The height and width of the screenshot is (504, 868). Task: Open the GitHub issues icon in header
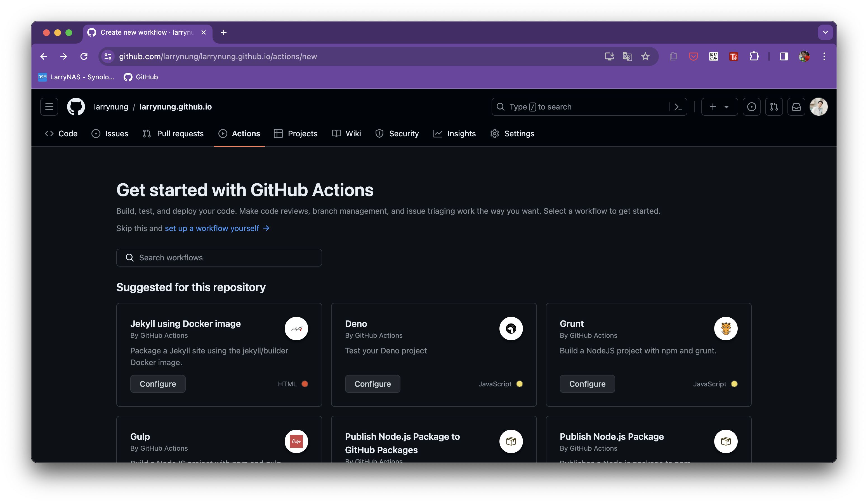coord(752,107)
